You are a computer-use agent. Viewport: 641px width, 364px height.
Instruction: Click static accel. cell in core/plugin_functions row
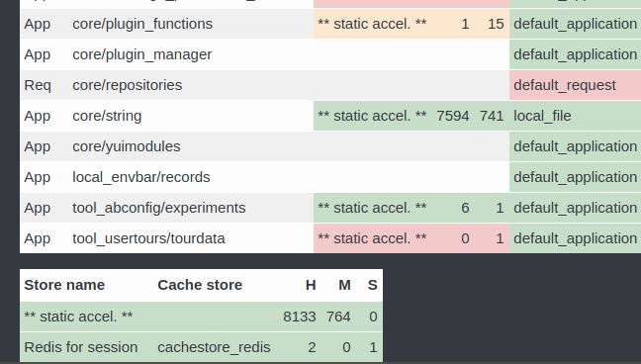point(372,24)
